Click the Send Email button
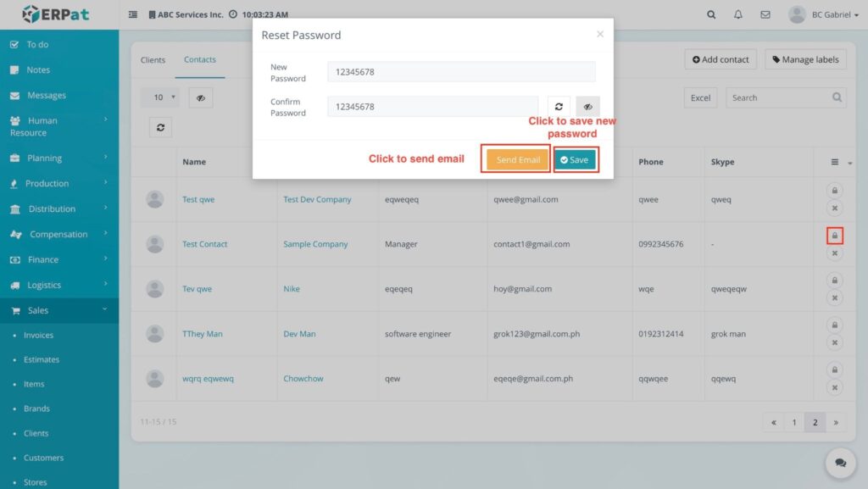 [x=518, y=160]
